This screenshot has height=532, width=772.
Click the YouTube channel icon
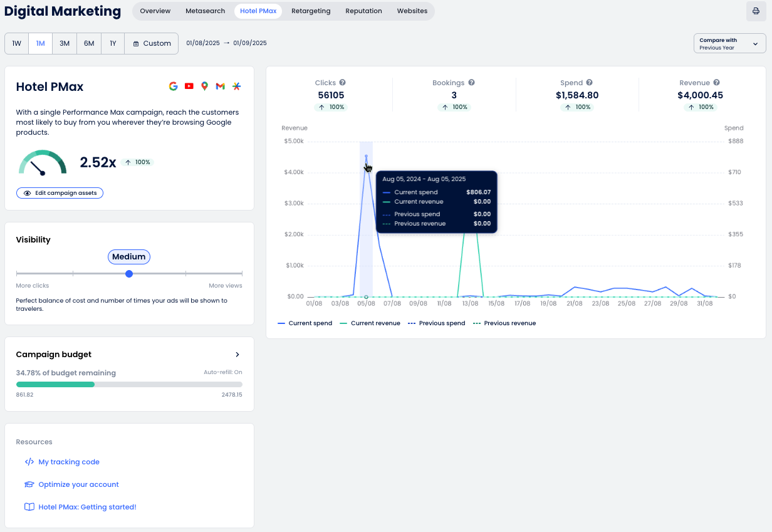189,86
